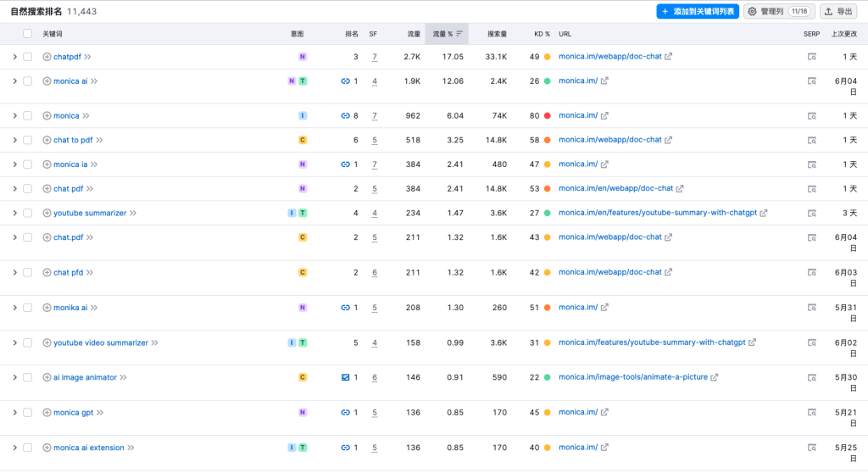Click sitelinks icon in monika ai row
The width and height of the screenshot is (868, 473).
pyautogui.click(x=346, y=308)
